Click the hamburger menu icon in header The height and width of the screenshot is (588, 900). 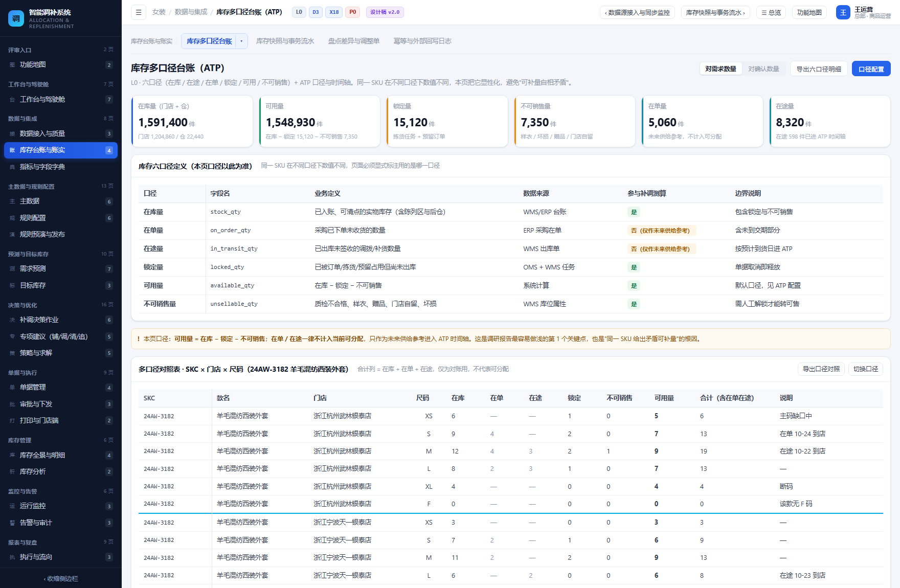(x=139, y=12)
